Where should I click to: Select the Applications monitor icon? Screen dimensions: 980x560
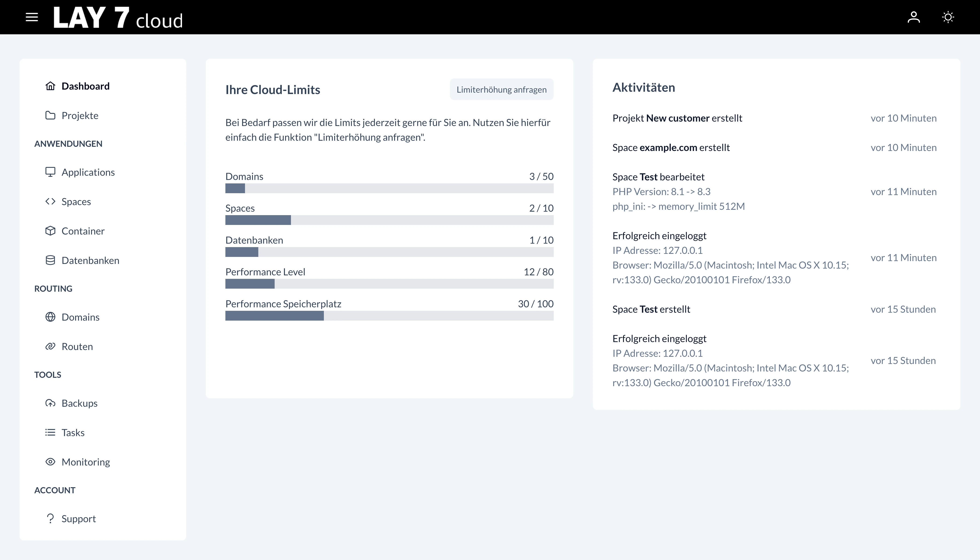click(50, 172)
